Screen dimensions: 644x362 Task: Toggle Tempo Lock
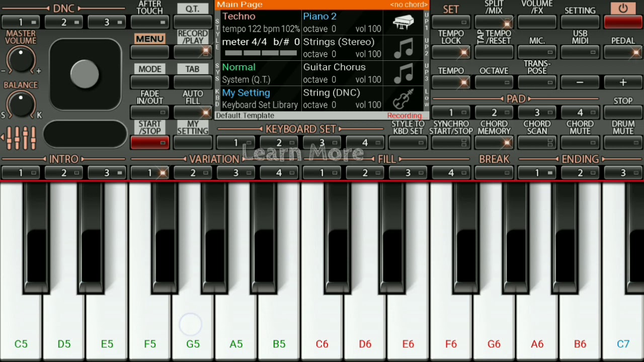coord(451,51)
